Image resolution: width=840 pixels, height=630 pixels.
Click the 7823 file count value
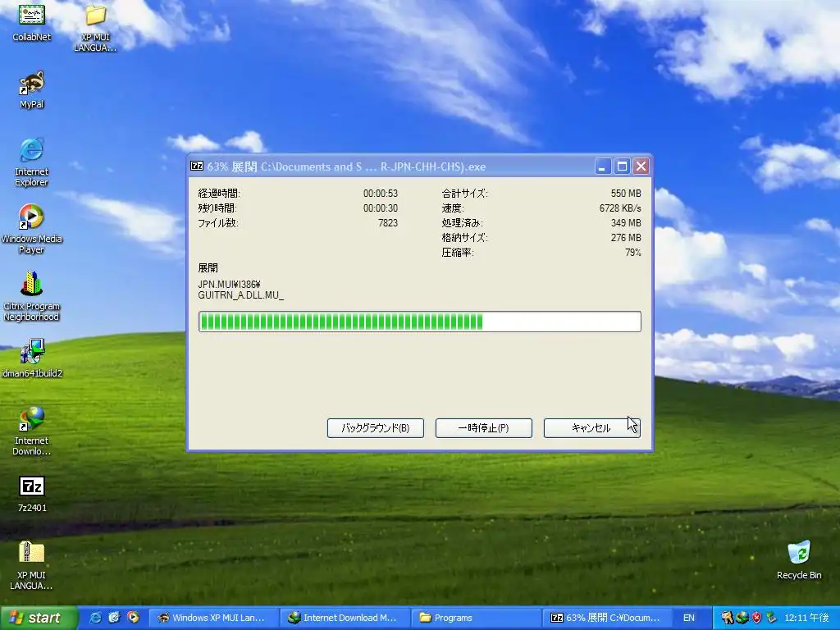(388, 223)
